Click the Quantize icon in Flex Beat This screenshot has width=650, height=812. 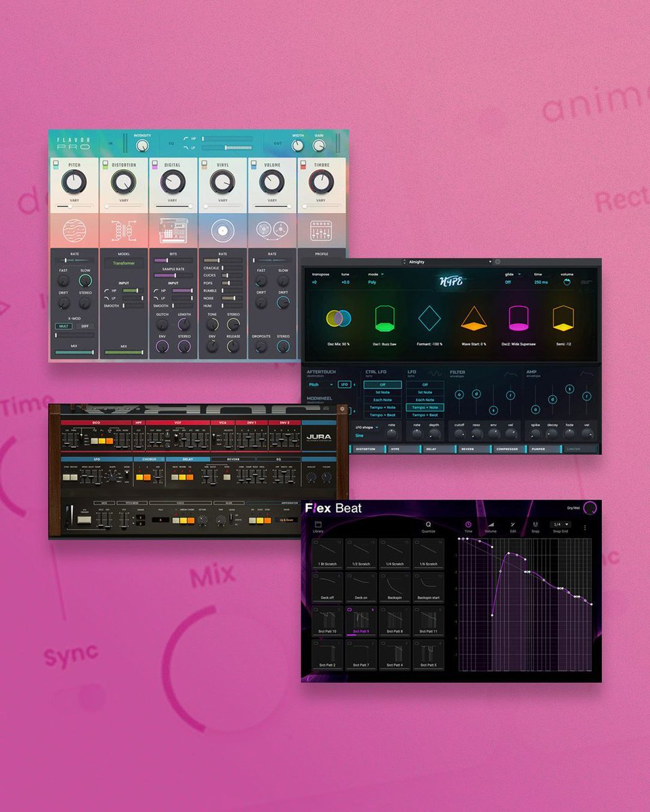(x=429, y=524)
